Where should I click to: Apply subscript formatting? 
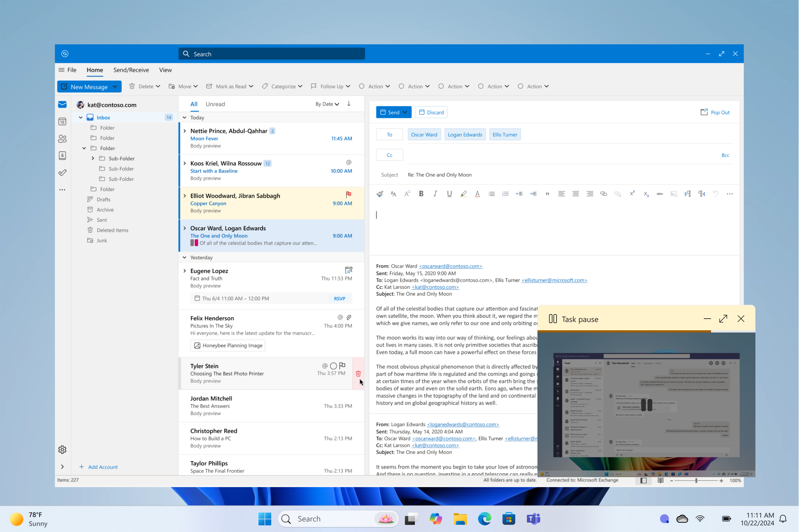tap(653, 196)
